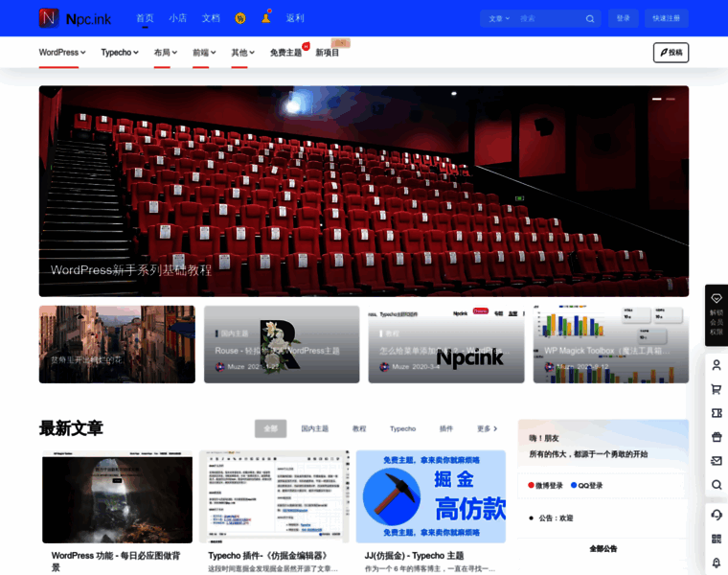Open the 免费主题 menu item

(x=286, y=53)
